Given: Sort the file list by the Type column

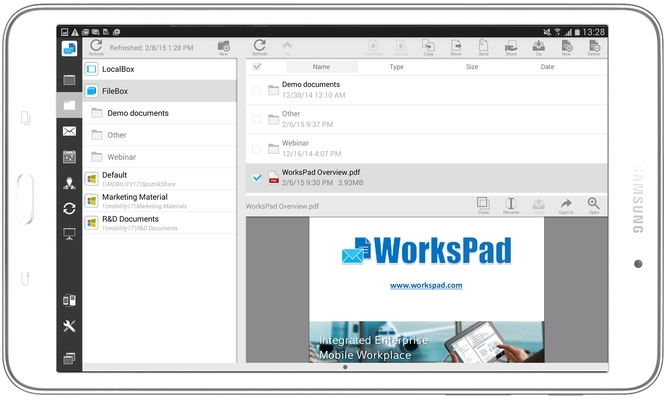Looking at the screenshot, I should [396, 67].
